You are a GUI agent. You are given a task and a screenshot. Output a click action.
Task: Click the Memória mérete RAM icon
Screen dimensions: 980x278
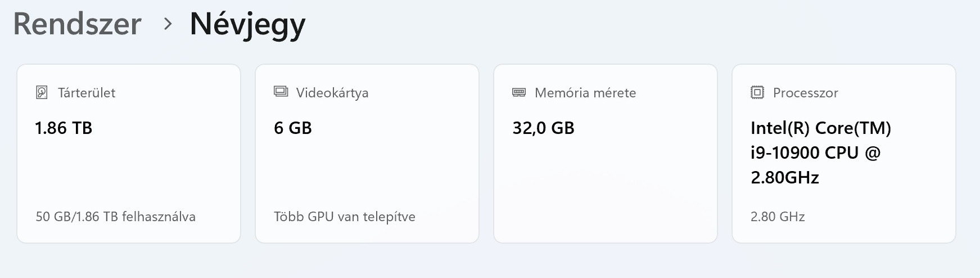pos(519,92)
